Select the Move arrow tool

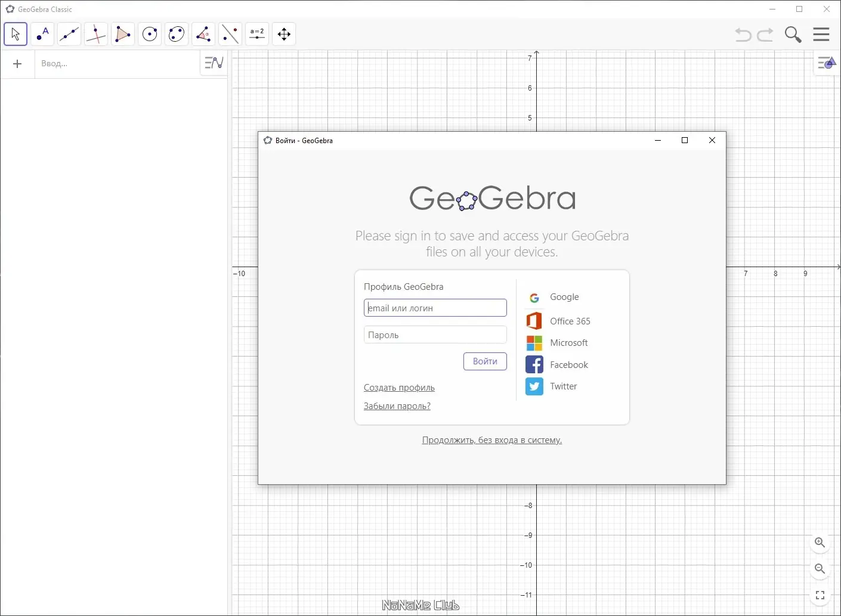(x=16, y=34)
